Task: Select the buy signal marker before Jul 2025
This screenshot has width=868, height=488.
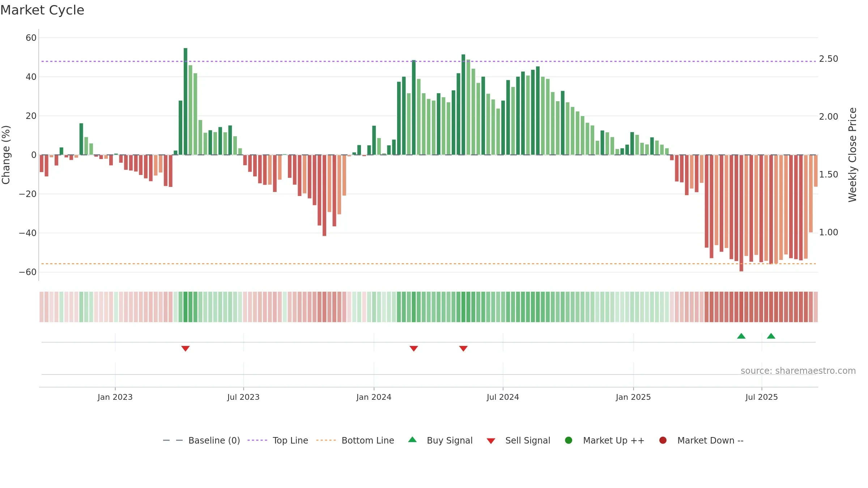Action: click(x=741, y=336)
